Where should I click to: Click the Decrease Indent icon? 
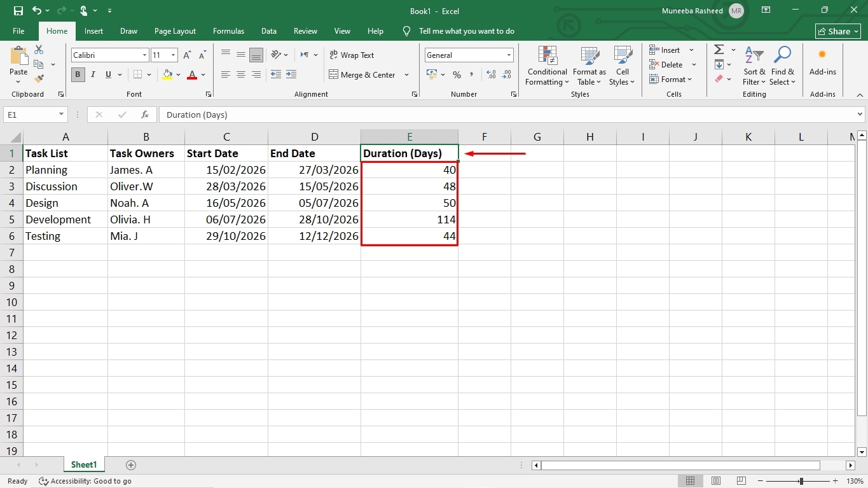(276, 74)
